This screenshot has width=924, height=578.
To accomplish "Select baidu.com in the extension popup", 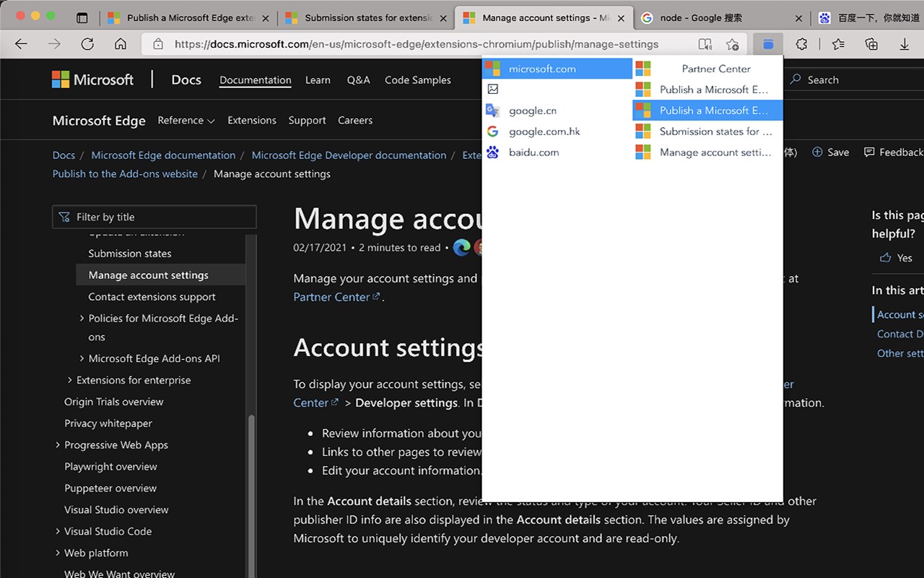I will pyautogui.click(x=557, y=152).
